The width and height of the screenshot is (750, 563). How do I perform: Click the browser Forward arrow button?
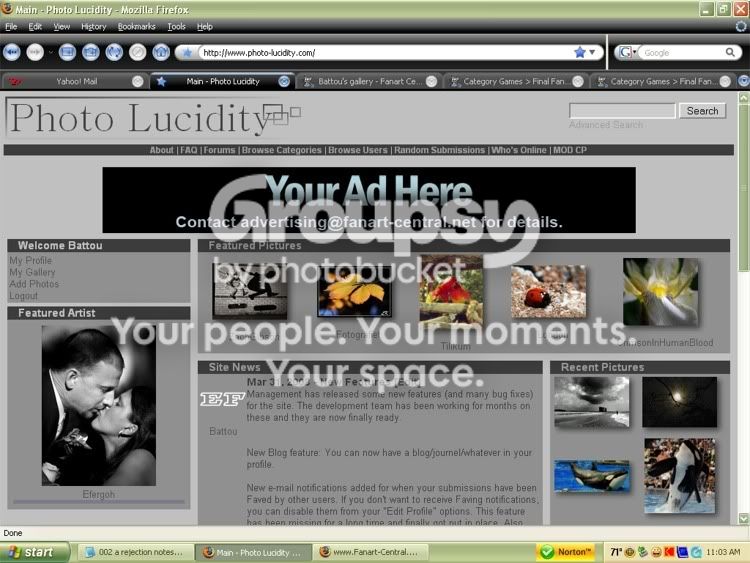coord(35,52)
